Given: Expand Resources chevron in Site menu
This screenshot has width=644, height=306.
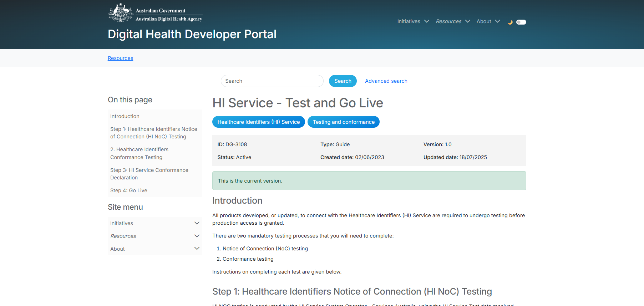Looking at the screenshot, I should point(197,236).
